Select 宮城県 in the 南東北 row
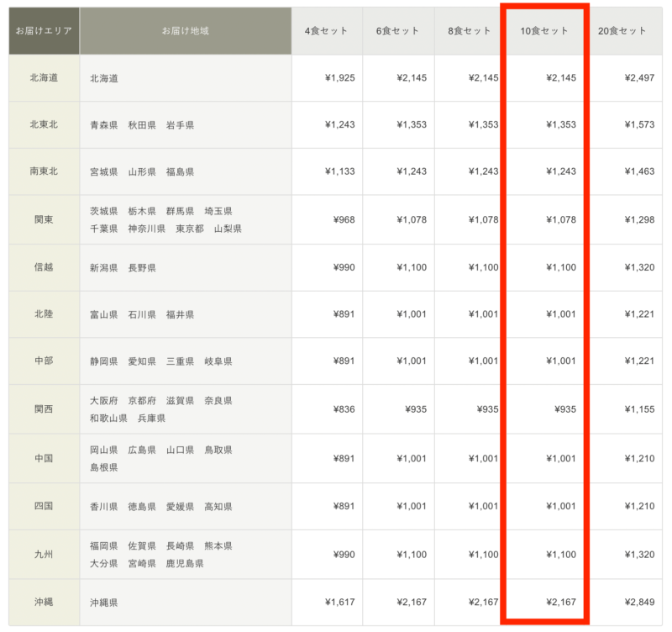This screenshot has width=672, height=632. [x=103, y=172]
